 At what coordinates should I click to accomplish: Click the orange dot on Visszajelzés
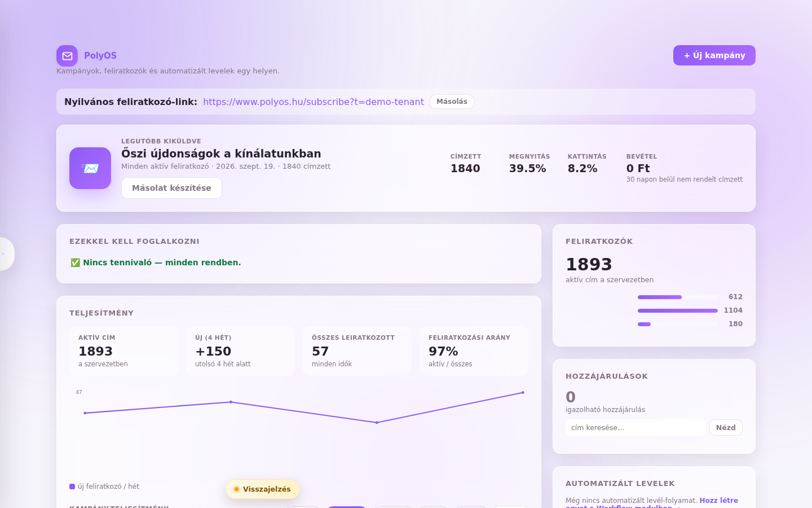click(x=236, y=489)
